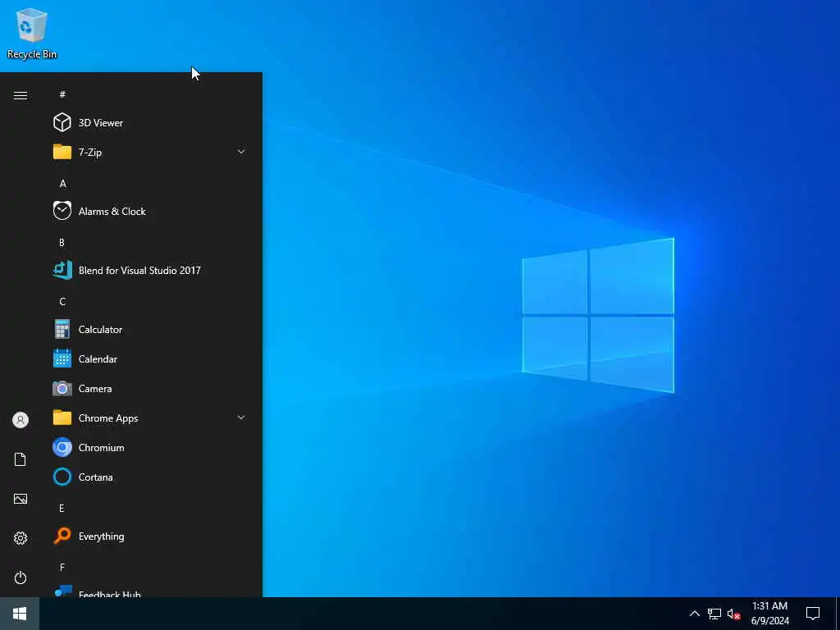The height and width of the screenshot is (630, 840).
Task: Click the Power button in Start sidebar
Action: 21,577
